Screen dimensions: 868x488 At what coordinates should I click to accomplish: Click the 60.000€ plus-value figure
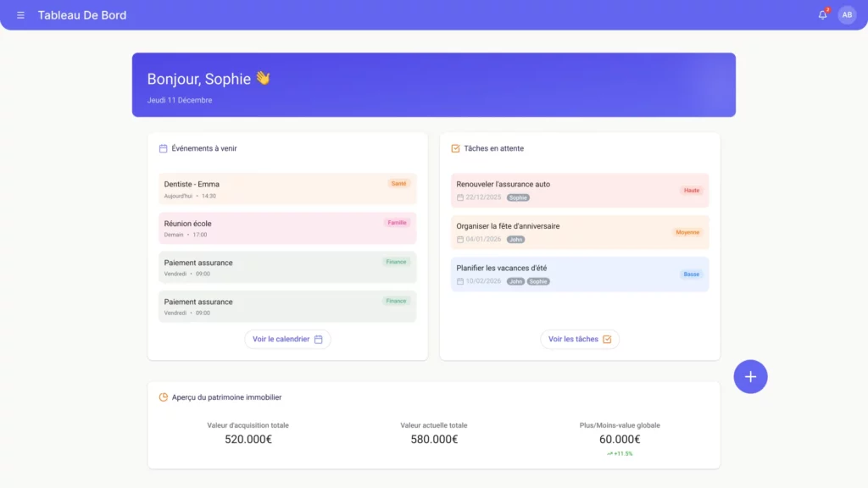click(620, 440)
